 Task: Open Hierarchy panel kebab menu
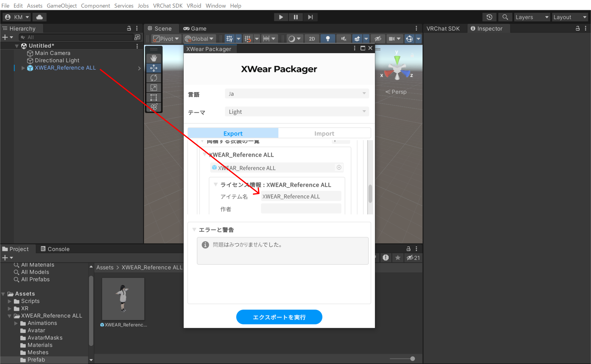137,28
